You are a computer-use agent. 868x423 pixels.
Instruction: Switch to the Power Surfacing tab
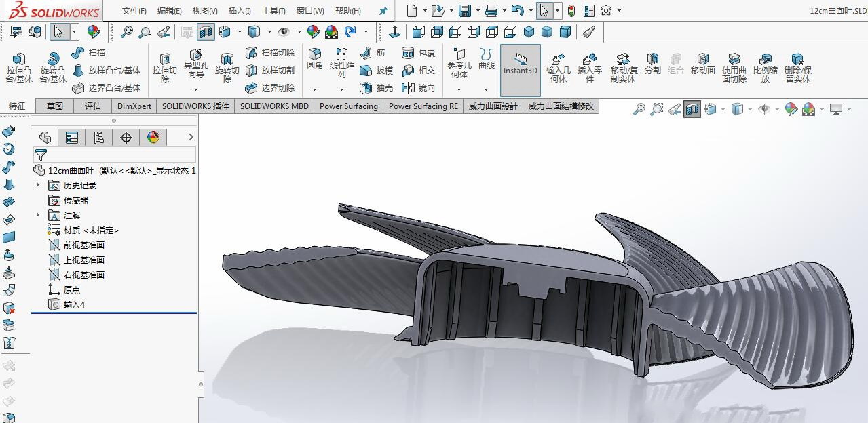click(349, 106)
